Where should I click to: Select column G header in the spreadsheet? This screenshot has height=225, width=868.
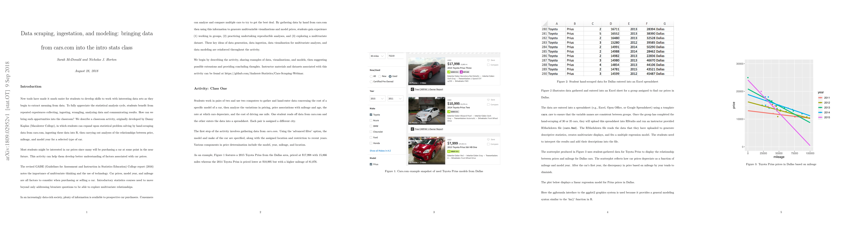pos(664,24)
